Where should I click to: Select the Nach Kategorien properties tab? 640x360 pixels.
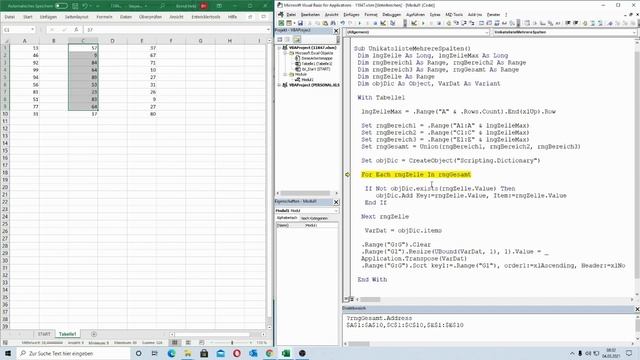coord(314,218)
